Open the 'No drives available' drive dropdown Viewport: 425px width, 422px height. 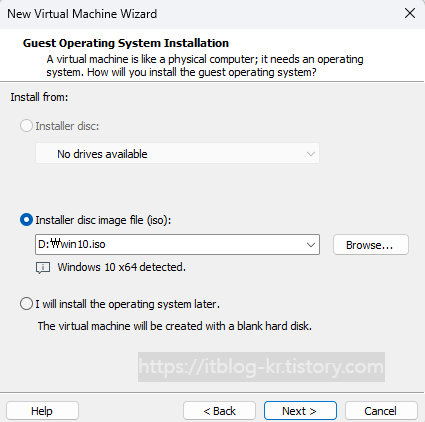coord(177,154)
